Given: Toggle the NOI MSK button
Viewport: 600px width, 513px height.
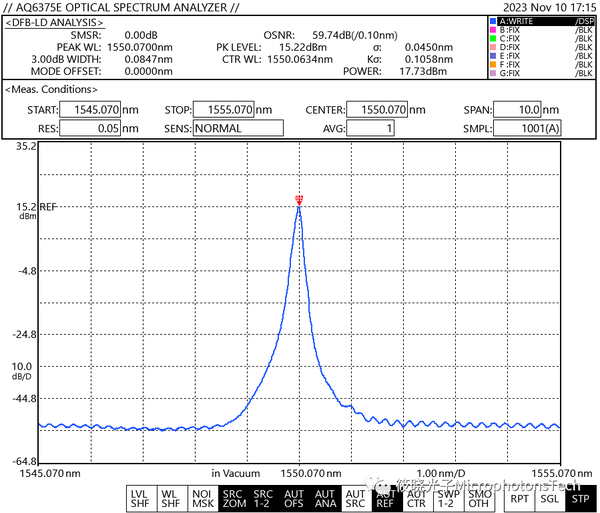Looking at the screenshot, I should coord(203,498).
